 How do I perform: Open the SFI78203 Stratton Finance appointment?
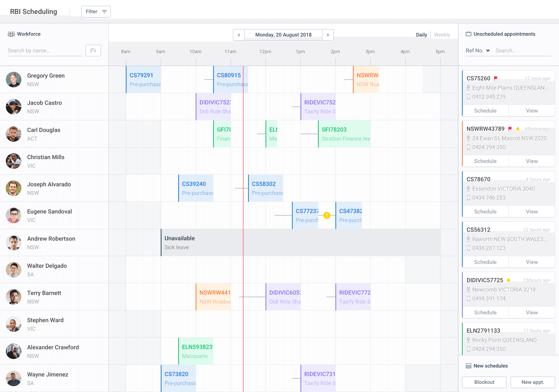(344, 134)
